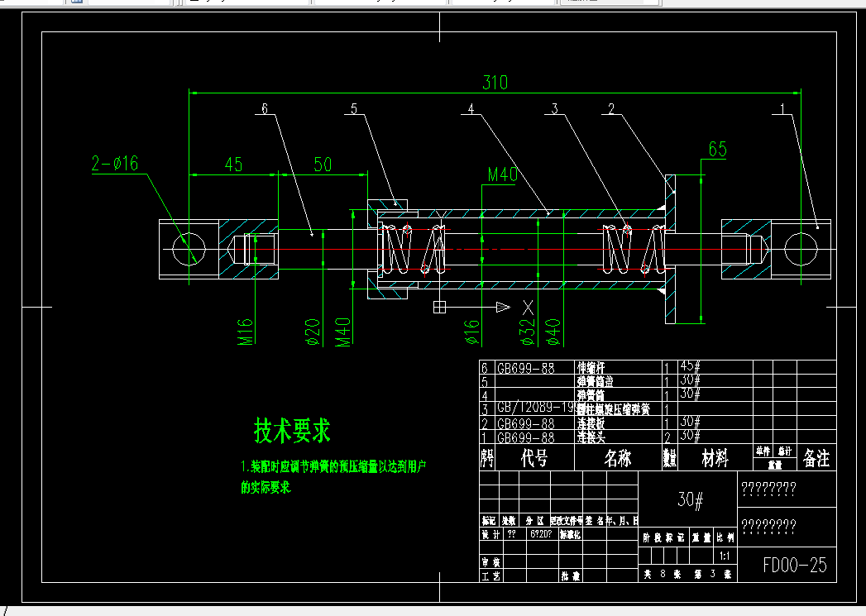This screenshot has width=866, height=616.
Task: Click the 连接板 part name cell
Action: click(591, 424)
